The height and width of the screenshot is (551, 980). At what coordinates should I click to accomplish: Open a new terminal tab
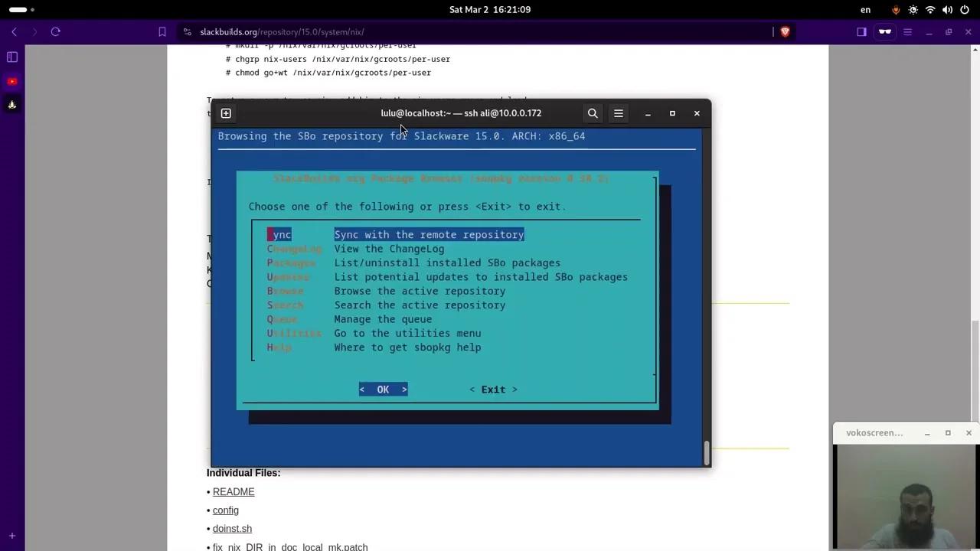point(226,113)
